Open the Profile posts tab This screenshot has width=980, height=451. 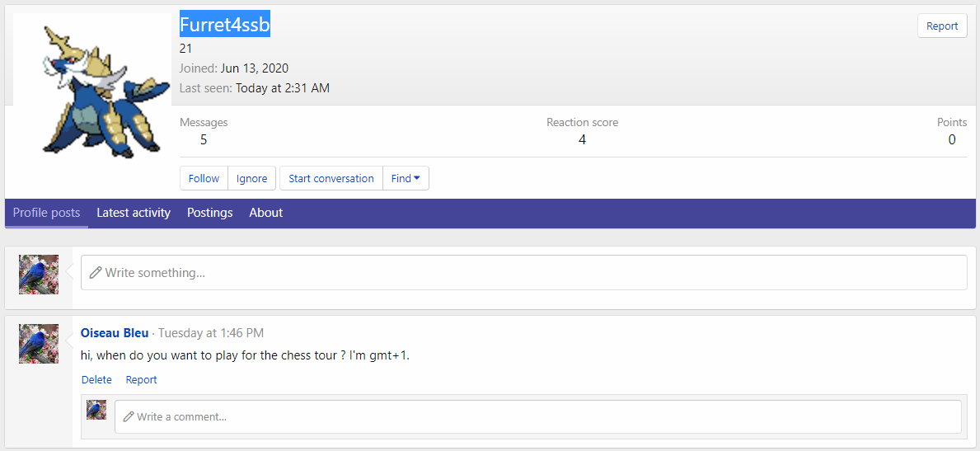tap(46, 213)
